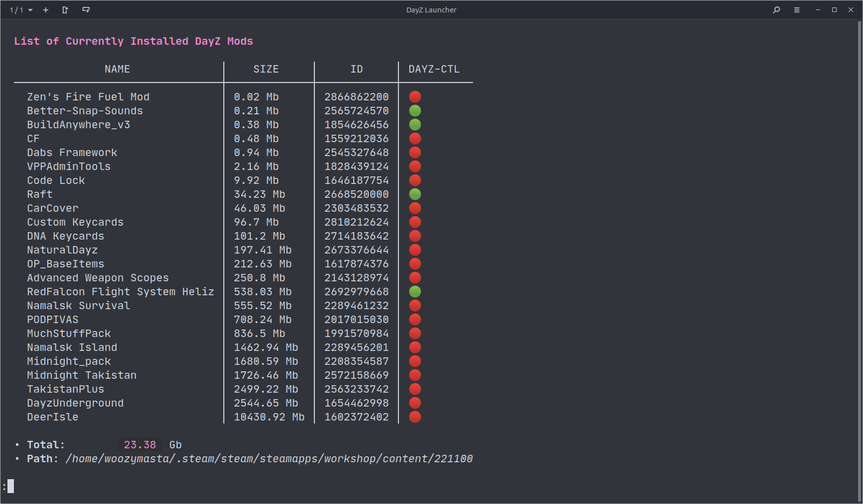Click the ID 1559212036
This screenshot has width=863, height=504.
click(357, 139)
